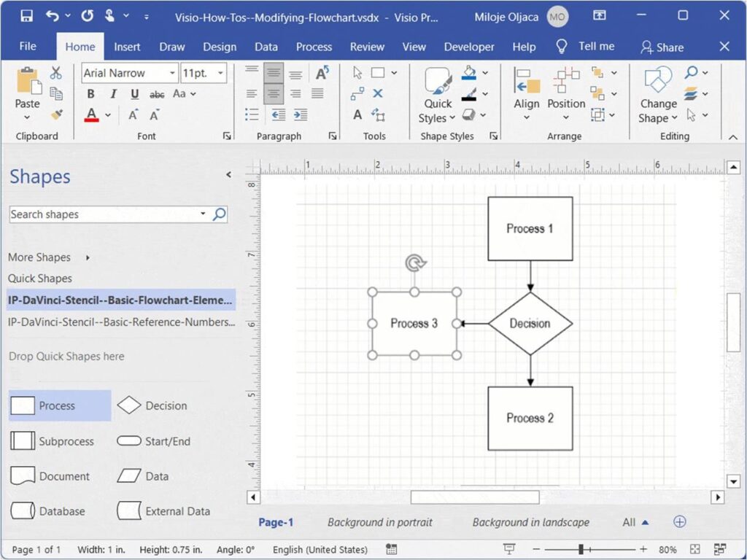Switch to the Design ribbon tab
Viewport: 747px width, 560px height.
[220, 46]
